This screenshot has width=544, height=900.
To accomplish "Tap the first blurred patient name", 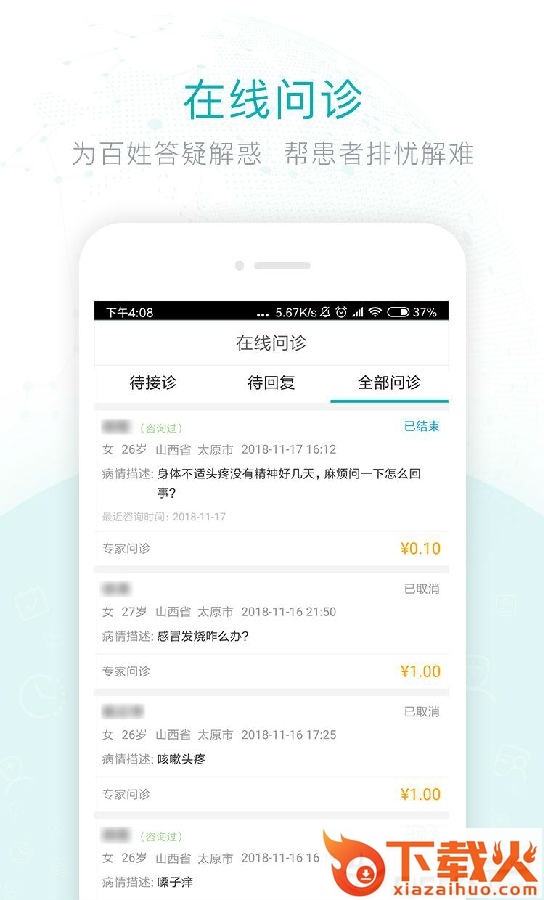I will pos(116,426).
